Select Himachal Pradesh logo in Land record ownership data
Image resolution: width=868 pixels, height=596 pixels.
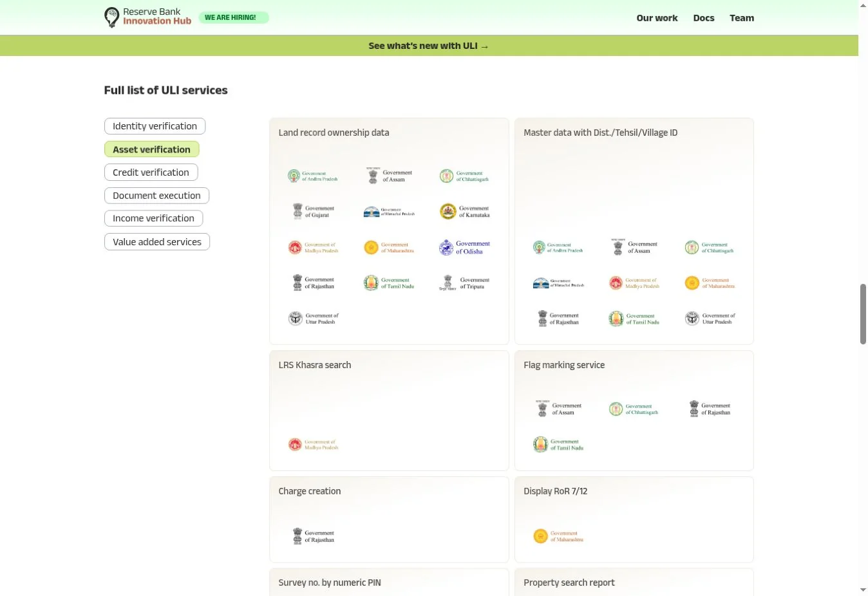click(x=389, y=212)
